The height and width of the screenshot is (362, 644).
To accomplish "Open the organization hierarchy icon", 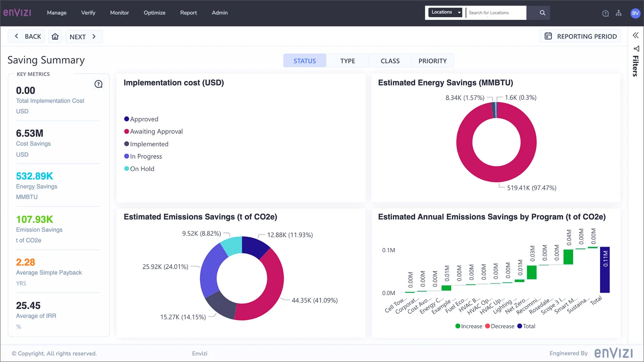I will [619, 13].
